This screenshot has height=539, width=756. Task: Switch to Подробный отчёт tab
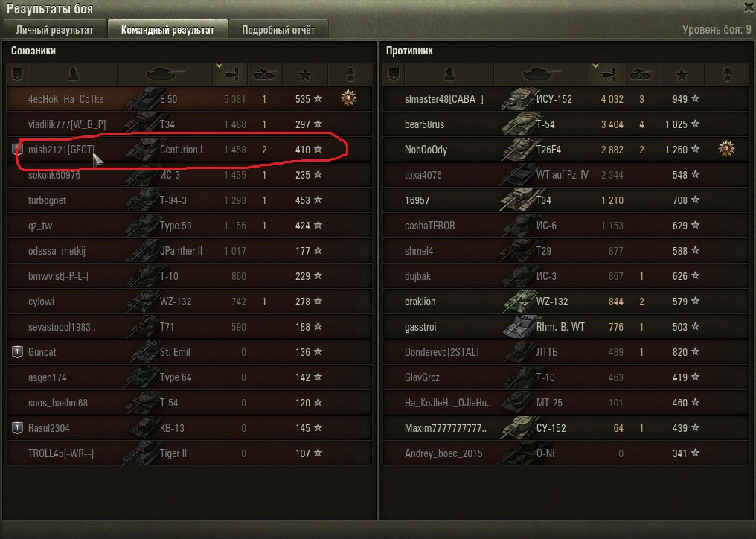click(278, 30)
